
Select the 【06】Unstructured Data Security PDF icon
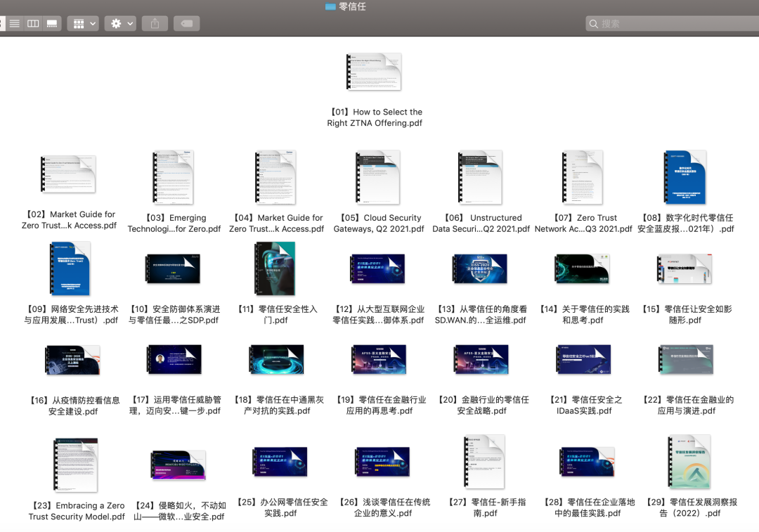481,177
